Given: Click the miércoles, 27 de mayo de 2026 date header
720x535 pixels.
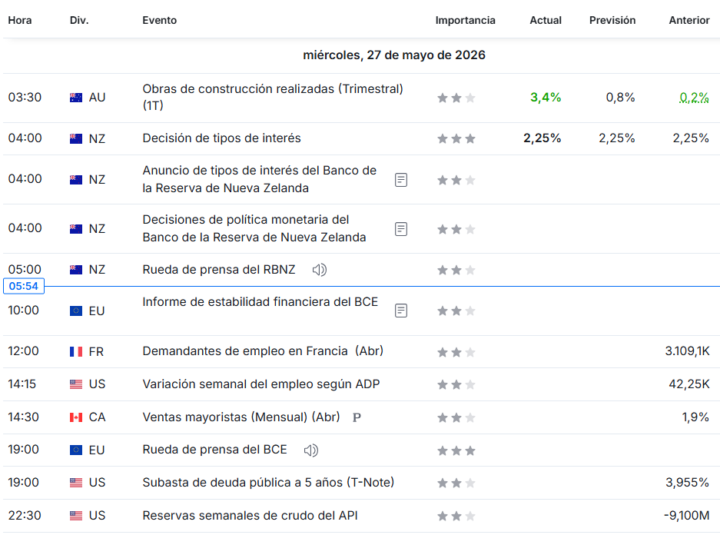Looking at the screenshot, I should (394, 55).
